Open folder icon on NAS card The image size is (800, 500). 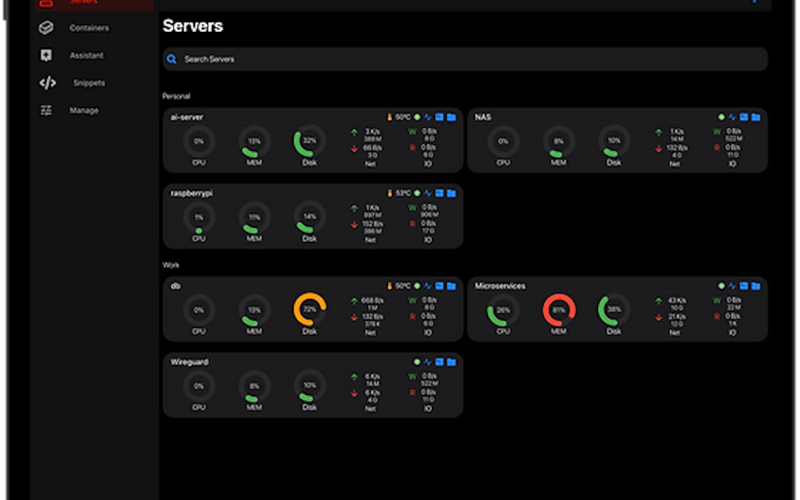coord(756,117)
